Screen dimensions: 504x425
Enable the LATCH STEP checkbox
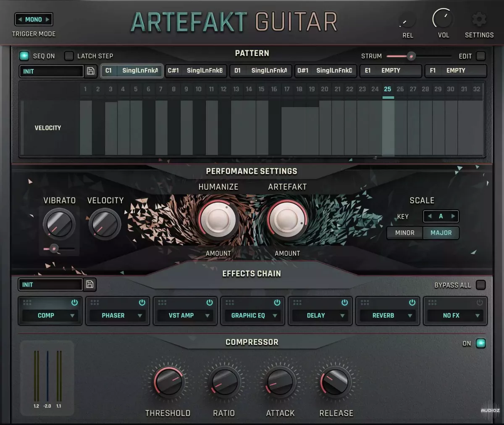click(x=69, y=56)
